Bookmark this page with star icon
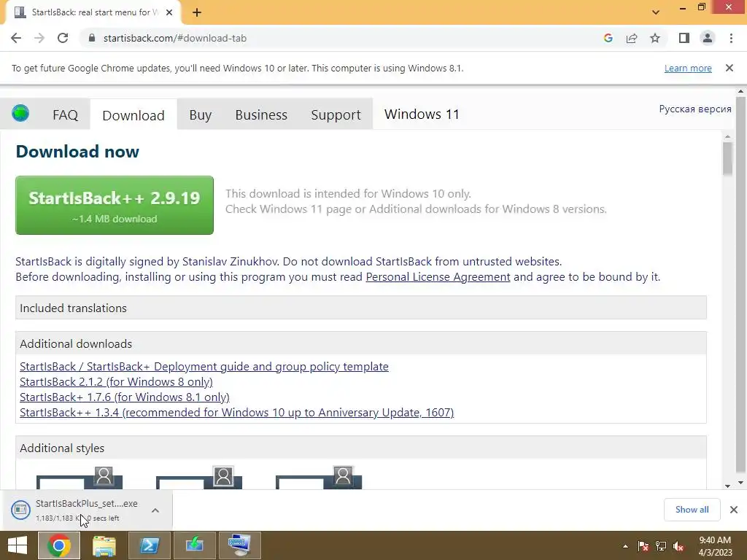 coord(655,38)
